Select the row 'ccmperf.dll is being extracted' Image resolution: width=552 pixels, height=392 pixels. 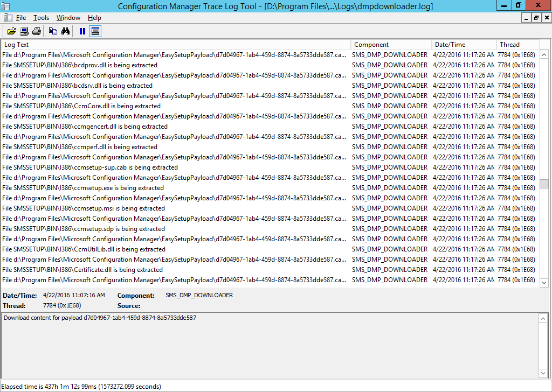[270, 147]
